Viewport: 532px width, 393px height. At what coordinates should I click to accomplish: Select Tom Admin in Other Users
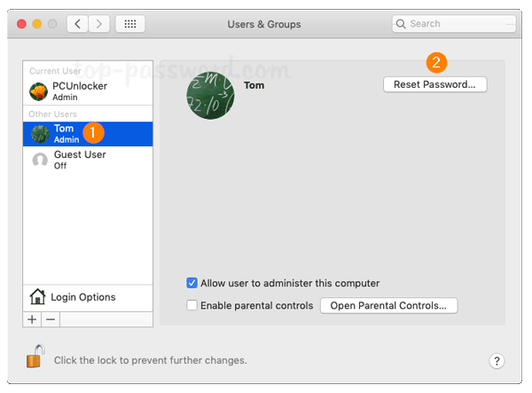[88, 134]
